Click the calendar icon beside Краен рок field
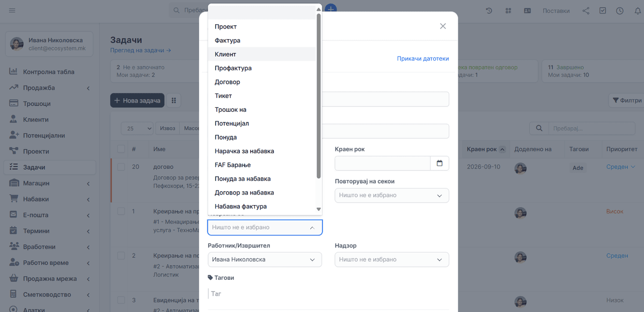 point(440,163)
